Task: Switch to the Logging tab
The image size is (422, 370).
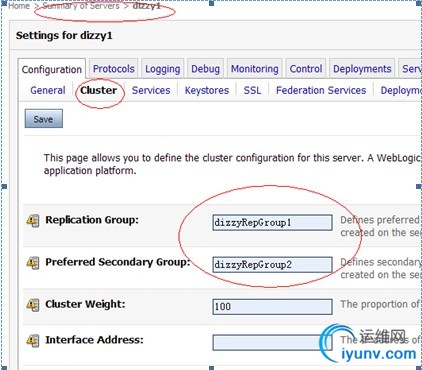Action: tap(163, 69)
